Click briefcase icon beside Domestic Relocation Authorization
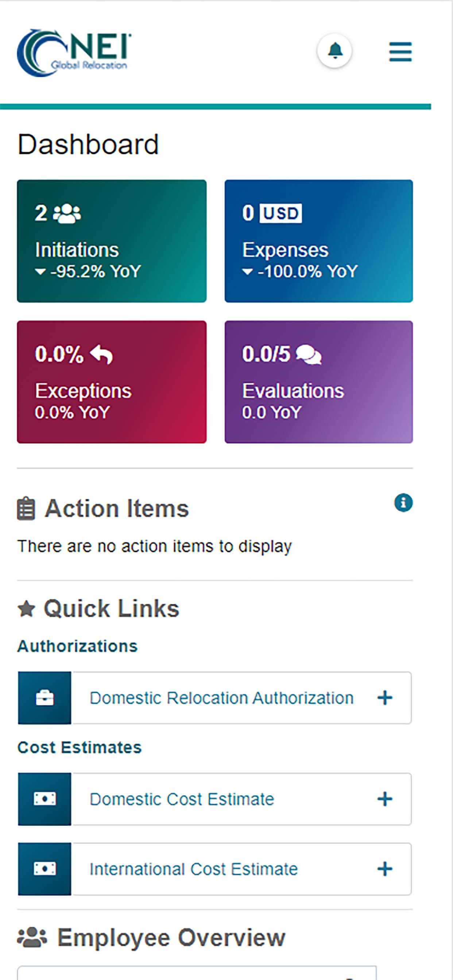 point(44,698)
